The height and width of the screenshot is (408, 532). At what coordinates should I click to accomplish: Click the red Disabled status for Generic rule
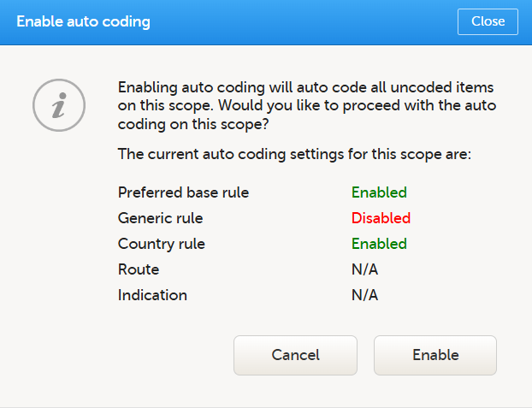(x=381, y=218)
